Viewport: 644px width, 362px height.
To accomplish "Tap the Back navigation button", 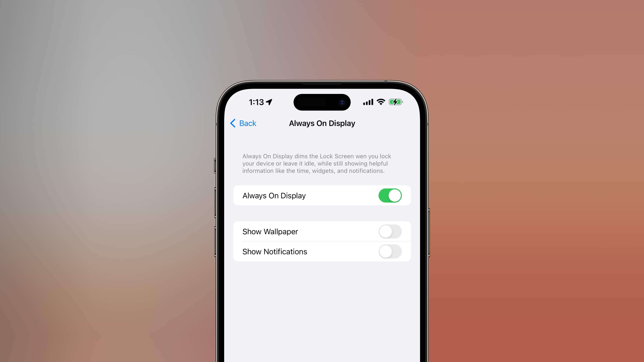I will coord(243,123).
